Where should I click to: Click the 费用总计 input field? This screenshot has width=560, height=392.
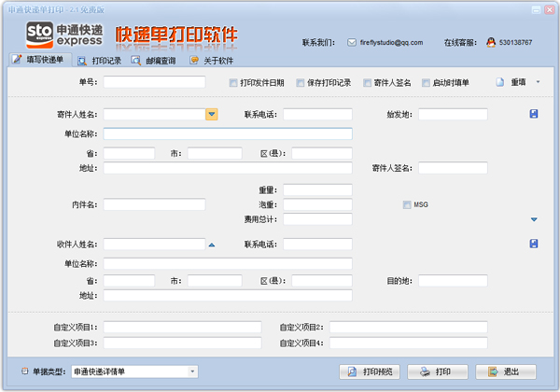pyautogui.click(x=317, y=219)
